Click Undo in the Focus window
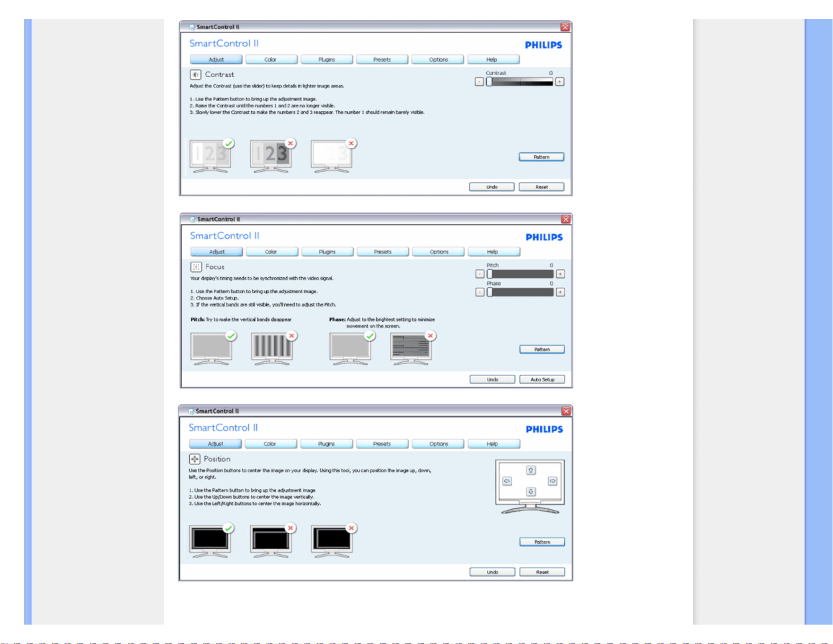 coord(492,379)
